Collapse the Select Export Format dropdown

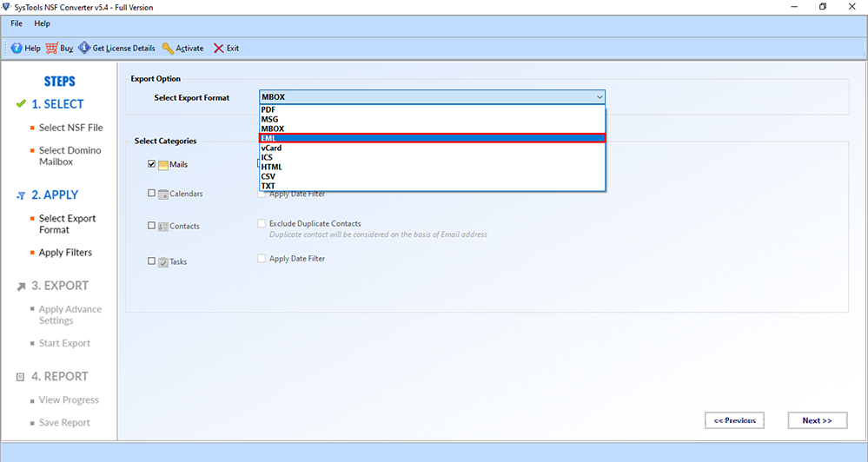click(599, 96)
